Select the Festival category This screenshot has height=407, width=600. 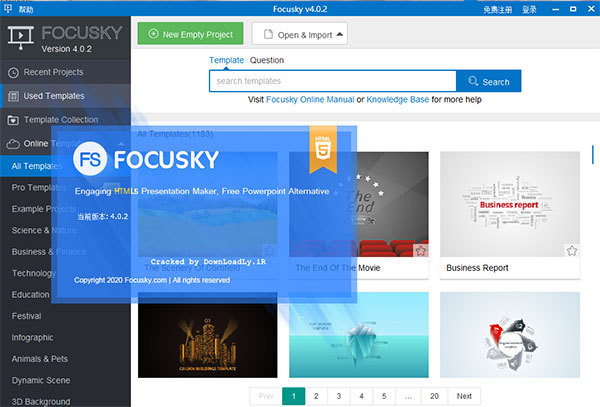point(65,316)
